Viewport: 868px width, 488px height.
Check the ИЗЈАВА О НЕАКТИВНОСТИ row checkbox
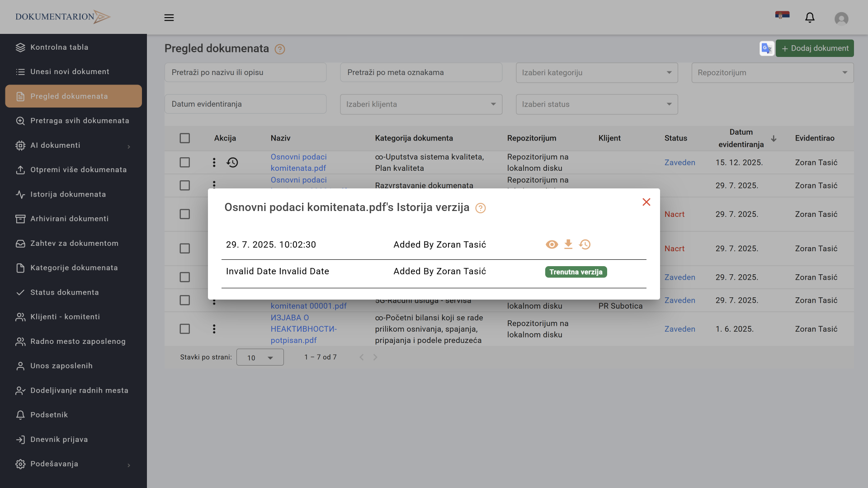click(x=184, y=329)
